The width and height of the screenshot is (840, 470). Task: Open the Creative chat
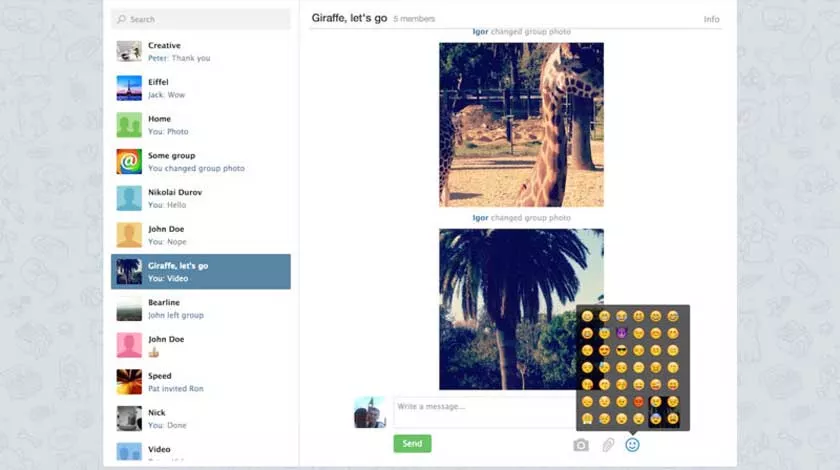pyautogui.click(x=201, y=51)
